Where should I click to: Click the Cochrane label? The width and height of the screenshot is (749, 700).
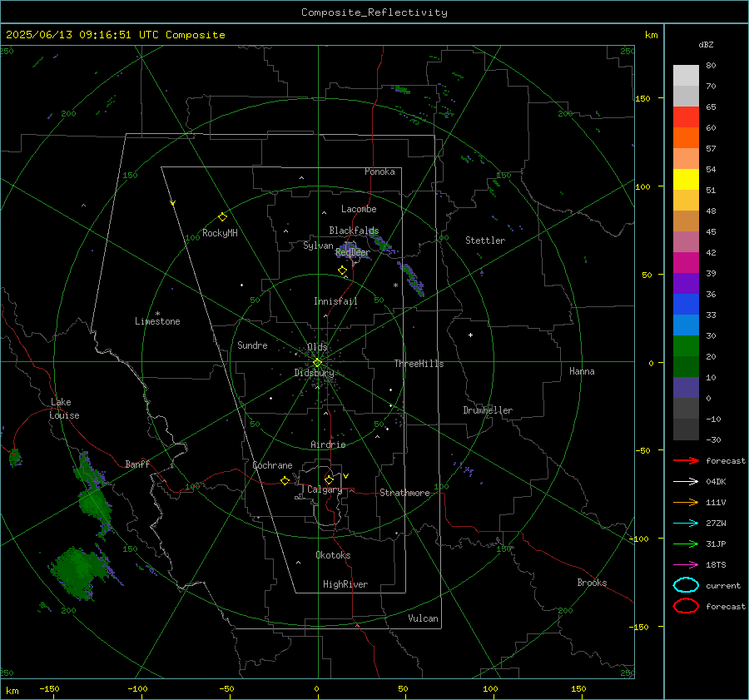pos(272,465)
